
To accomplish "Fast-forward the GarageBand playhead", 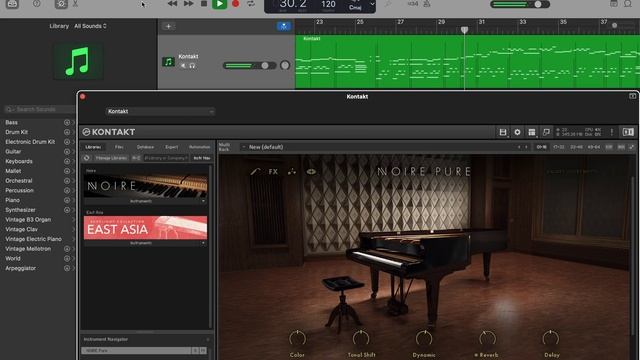I will pos(189,4).
